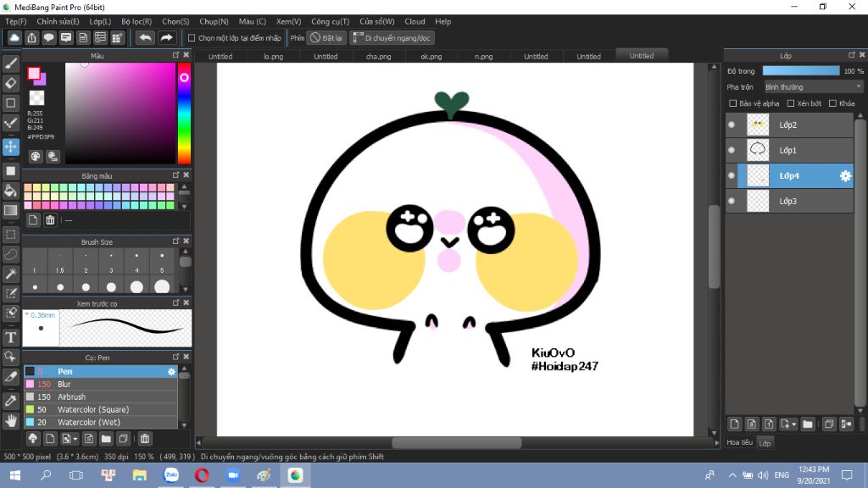Open the Hoa tiêu navigator tab
868x488 pixels.
point(739,442)
